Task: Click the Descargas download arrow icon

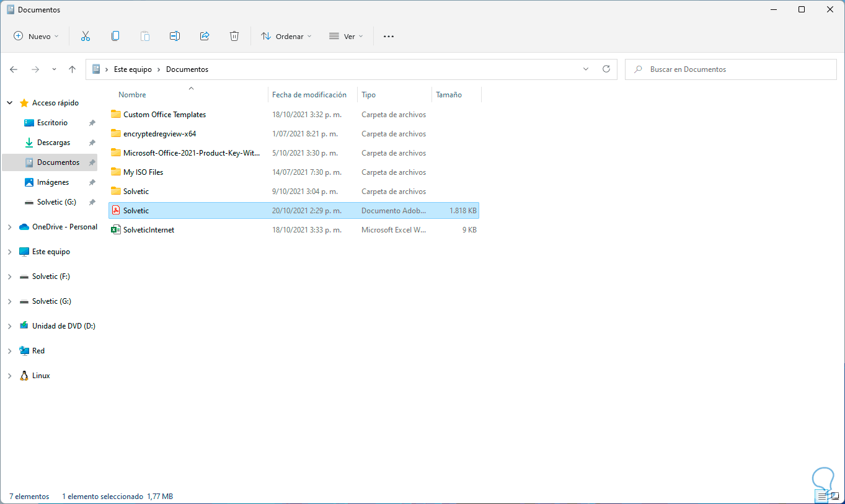Action: pos(29,143)
